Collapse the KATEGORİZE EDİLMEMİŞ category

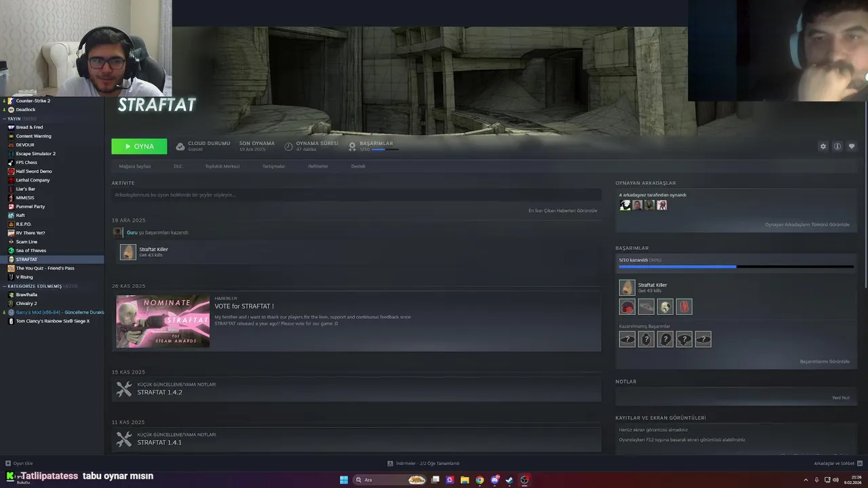pos(4,286)
